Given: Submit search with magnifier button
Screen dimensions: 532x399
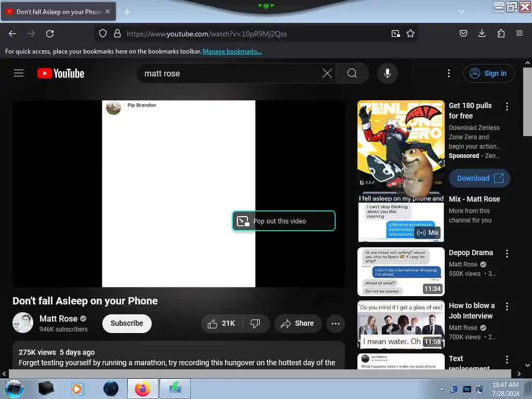Looking at the screenshot, I should (352, 73).
